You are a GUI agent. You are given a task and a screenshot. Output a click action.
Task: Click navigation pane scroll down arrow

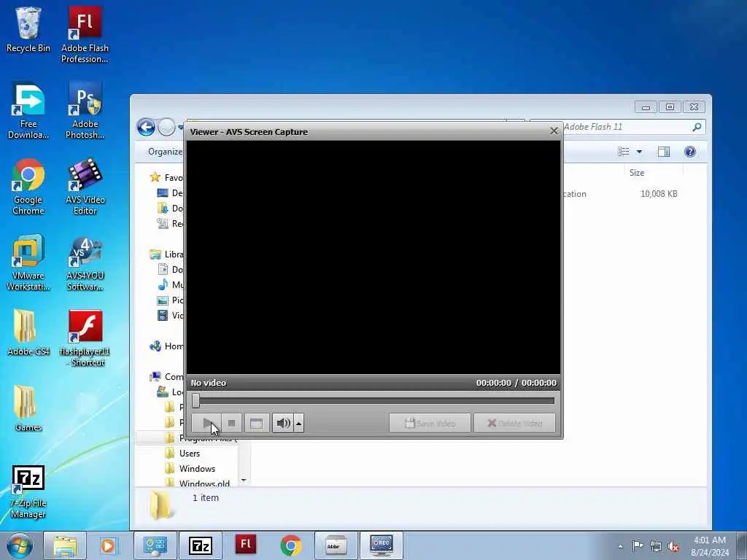pos(244,481)
